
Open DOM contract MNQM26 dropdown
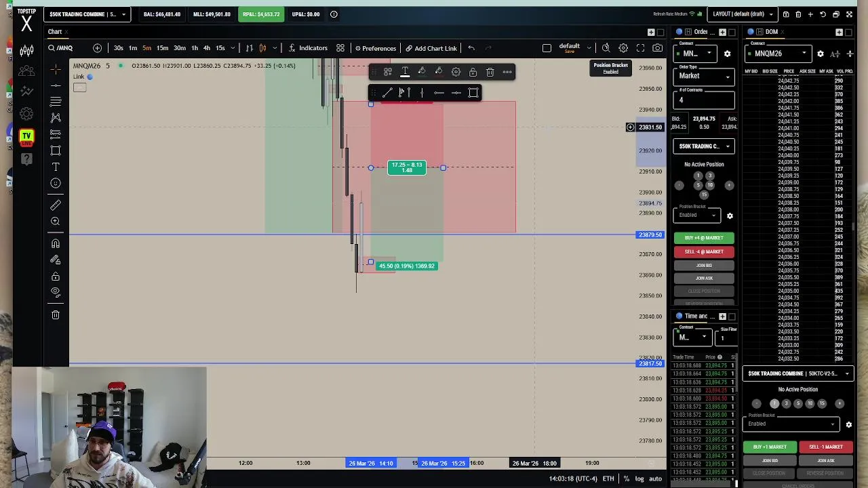(778, 54)
